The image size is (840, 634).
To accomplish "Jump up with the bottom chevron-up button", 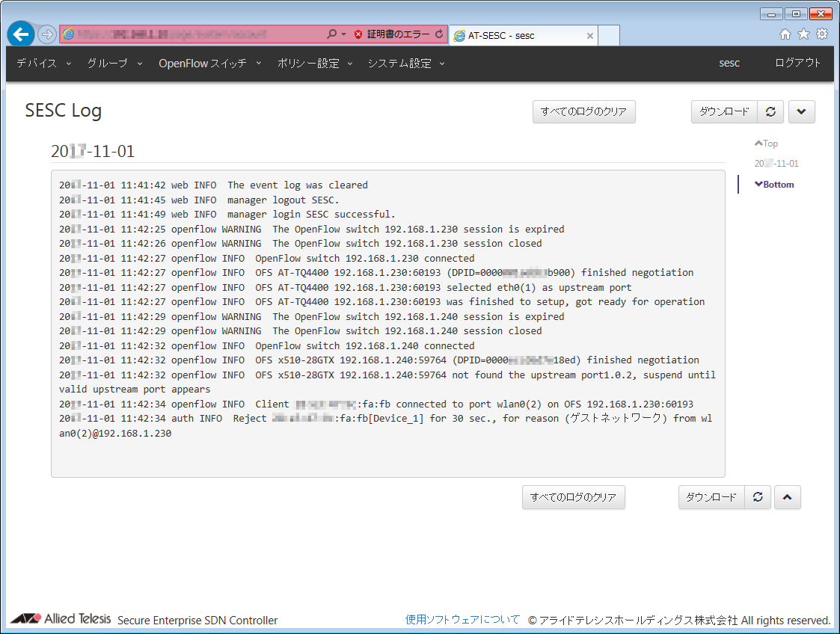I will pos(787,497).
